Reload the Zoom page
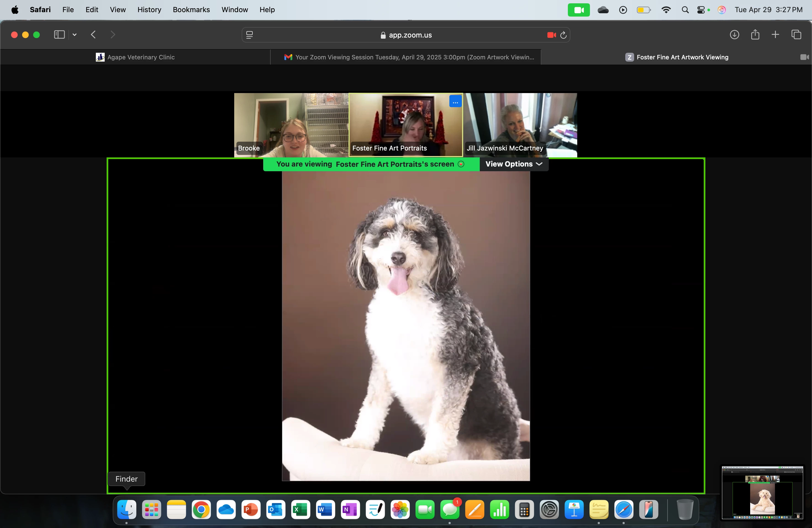 click(x=563, y=35)
